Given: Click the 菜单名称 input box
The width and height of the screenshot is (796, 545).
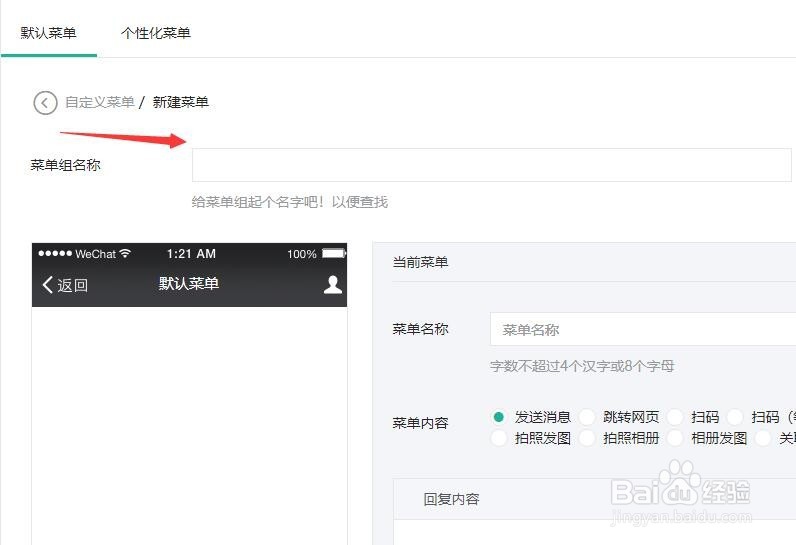Looking at the screenshot, I should click(x=642, y=330).
